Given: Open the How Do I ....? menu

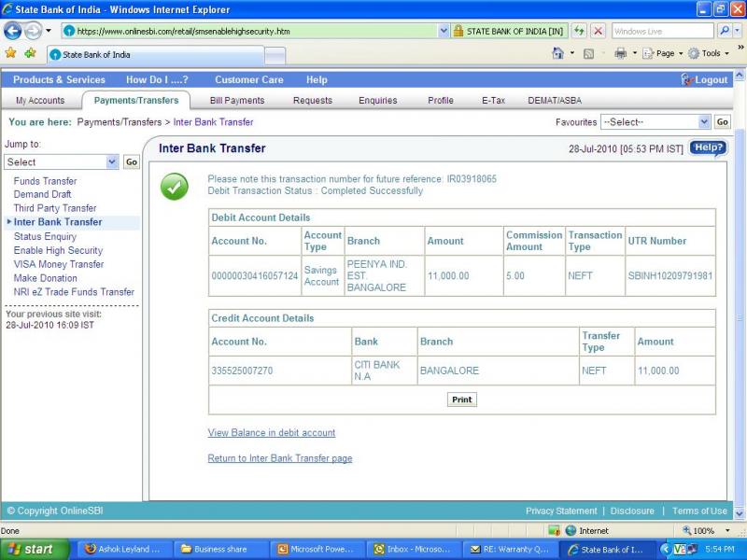Looking at the screenshot, I should (x=157, y=80).
